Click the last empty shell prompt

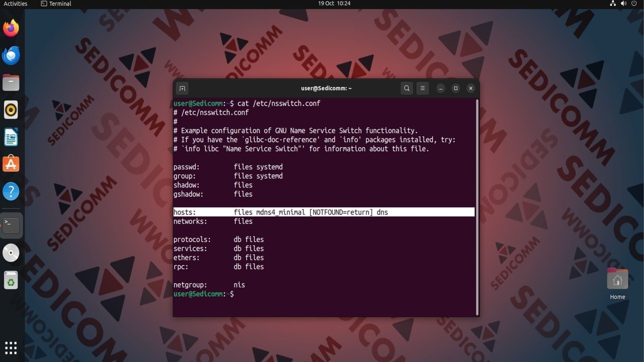pyautogui.click(x=204, y=294)
